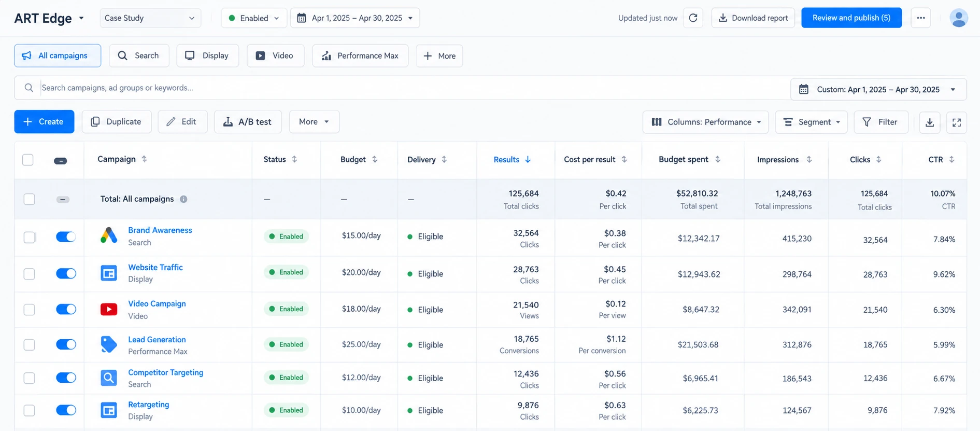This screenshot has height=431, width=980.
Task: Click the refresh data icon
Action: coord(693,18)
